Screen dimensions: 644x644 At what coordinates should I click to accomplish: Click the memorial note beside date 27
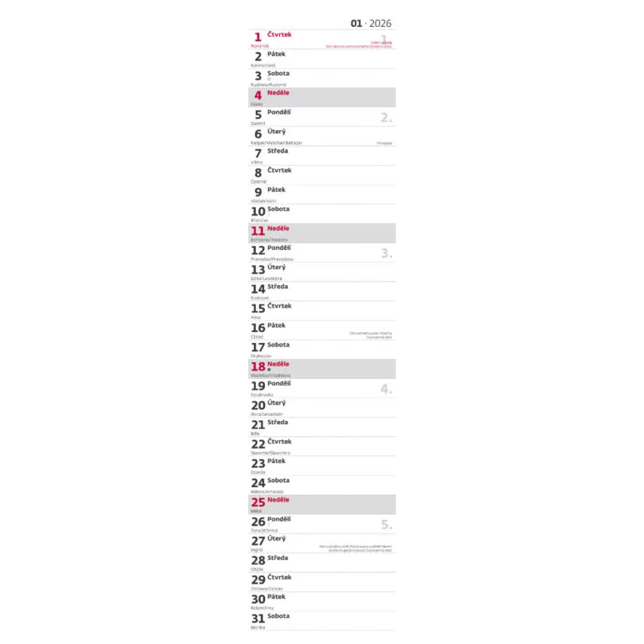pos(356,547)
